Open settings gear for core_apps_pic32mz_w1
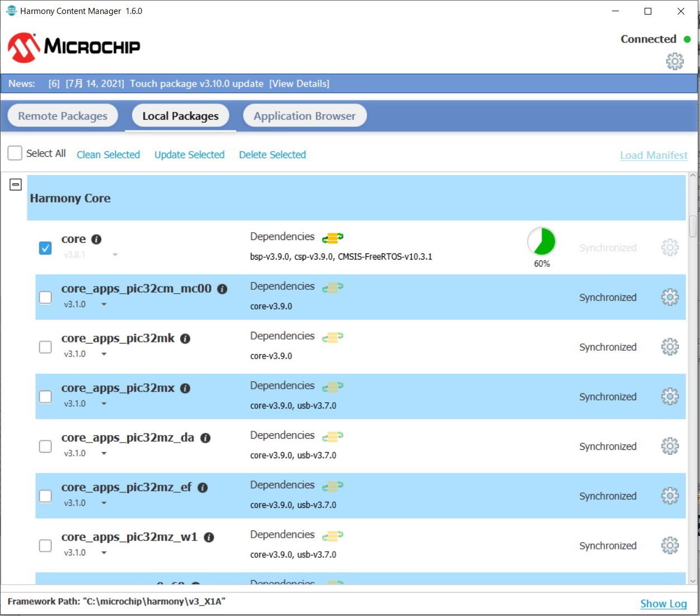Viewport: 700px width, 616px height. (x=669, y=546)
